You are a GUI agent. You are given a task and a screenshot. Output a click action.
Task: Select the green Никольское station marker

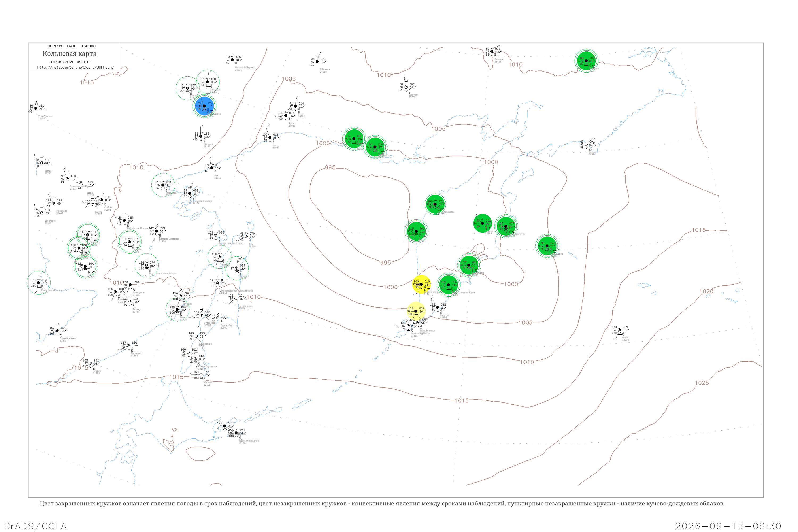pos(547,246)
